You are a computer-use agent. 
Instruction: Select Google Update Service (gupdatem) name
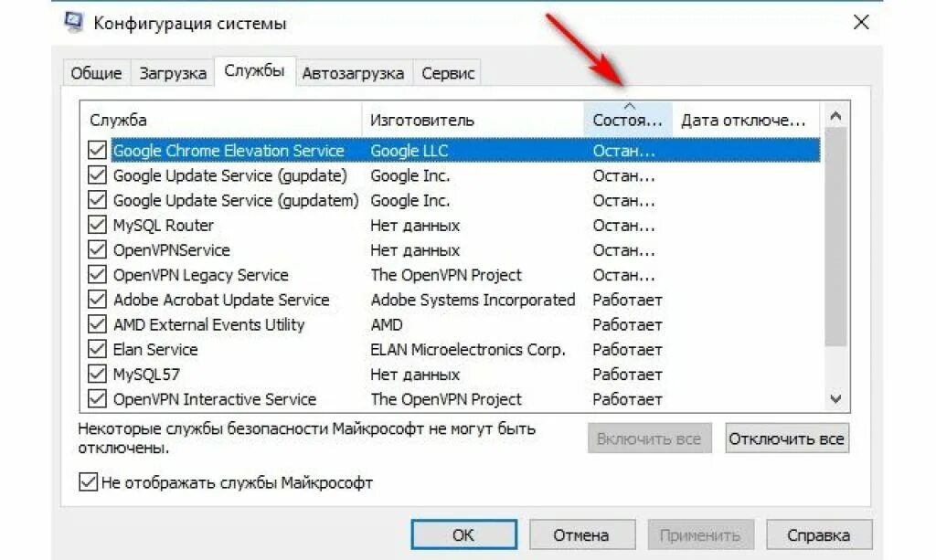[x=236, y=200]
